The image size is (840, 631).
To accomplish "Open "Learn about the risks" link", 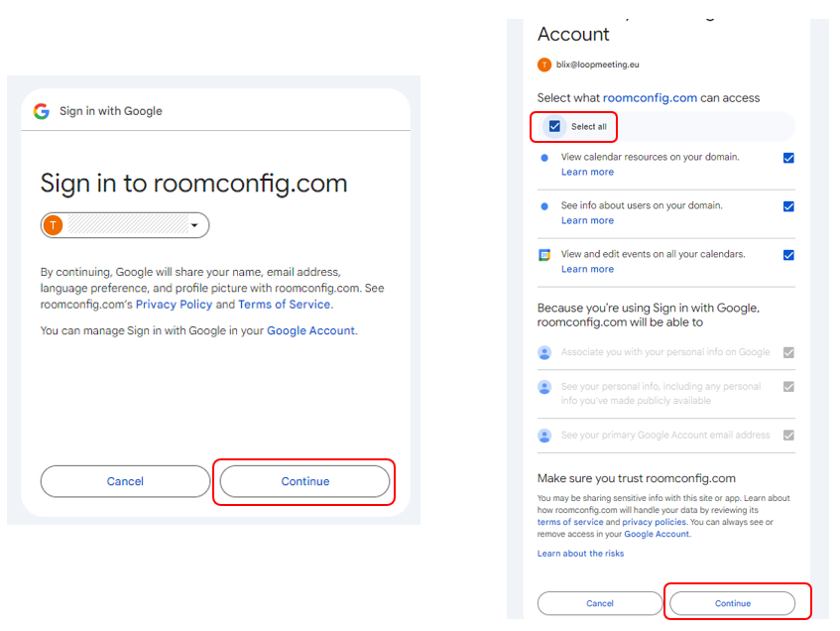I will click(580, 554).
